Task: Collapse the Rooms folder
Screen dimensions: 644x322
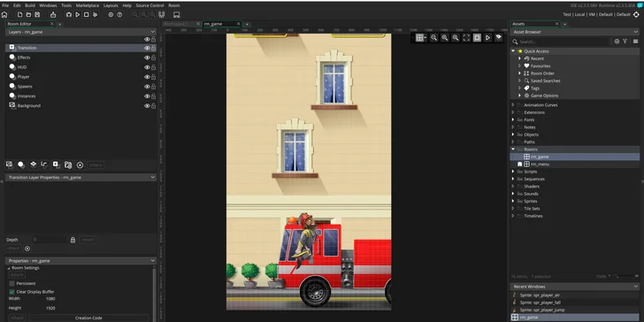Action: pos(513,149)
